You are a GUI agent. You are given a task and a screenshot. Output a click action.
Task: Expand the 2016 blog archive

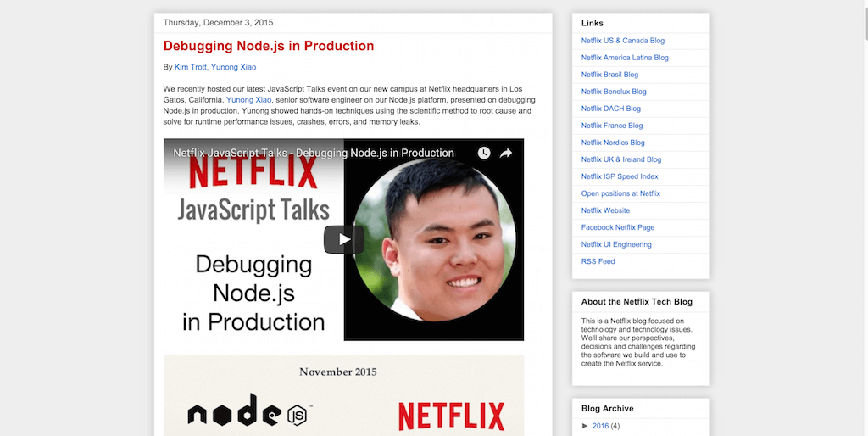point(586,426)
